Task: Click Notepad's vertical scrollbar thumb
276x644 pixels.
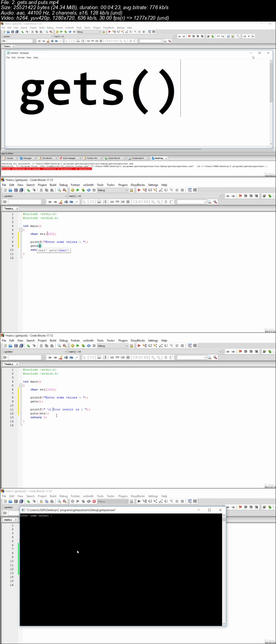Action: click(x=271, y=82)
